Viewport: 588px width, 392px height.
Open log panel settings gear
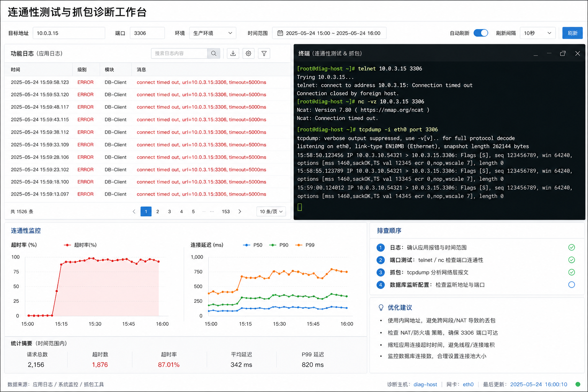coord(248,54)
